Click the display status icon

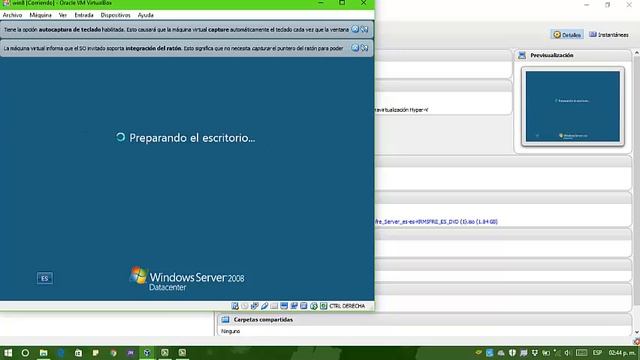pyautogui.click(x=284, y=306)
